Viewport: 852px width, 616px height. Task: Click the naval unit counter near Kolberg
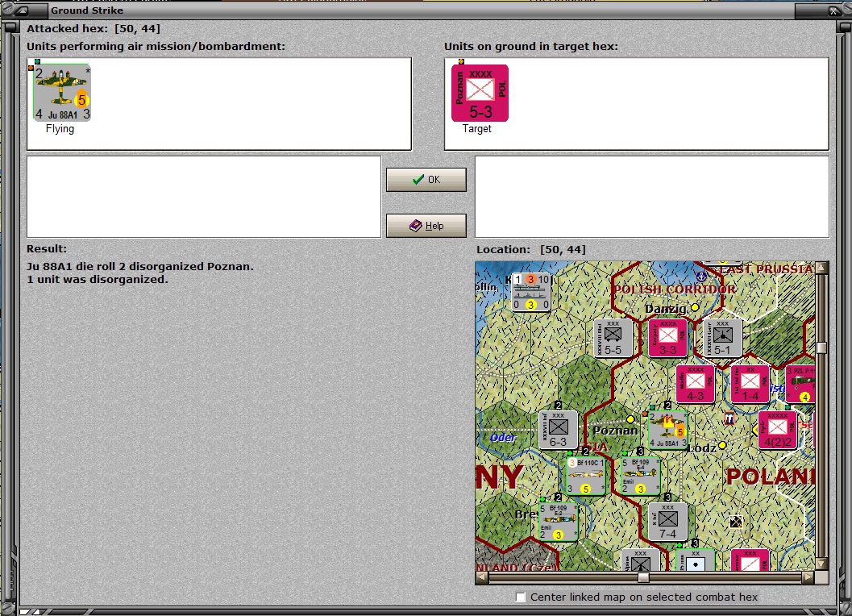tap(531, 292)
